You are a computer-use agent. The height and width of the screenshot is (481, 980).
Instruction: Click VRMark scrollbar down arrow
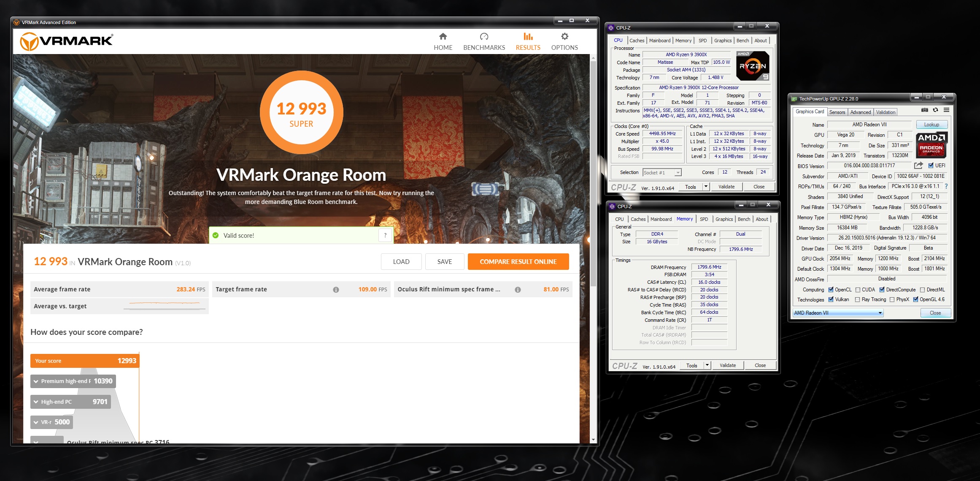tap(593, 440)
